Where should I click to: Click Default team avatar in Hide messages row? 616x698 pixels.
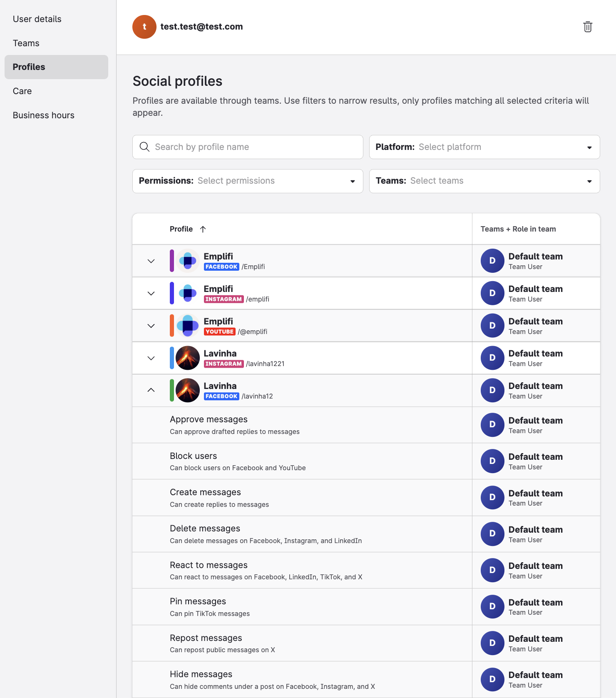pos(492,679)
